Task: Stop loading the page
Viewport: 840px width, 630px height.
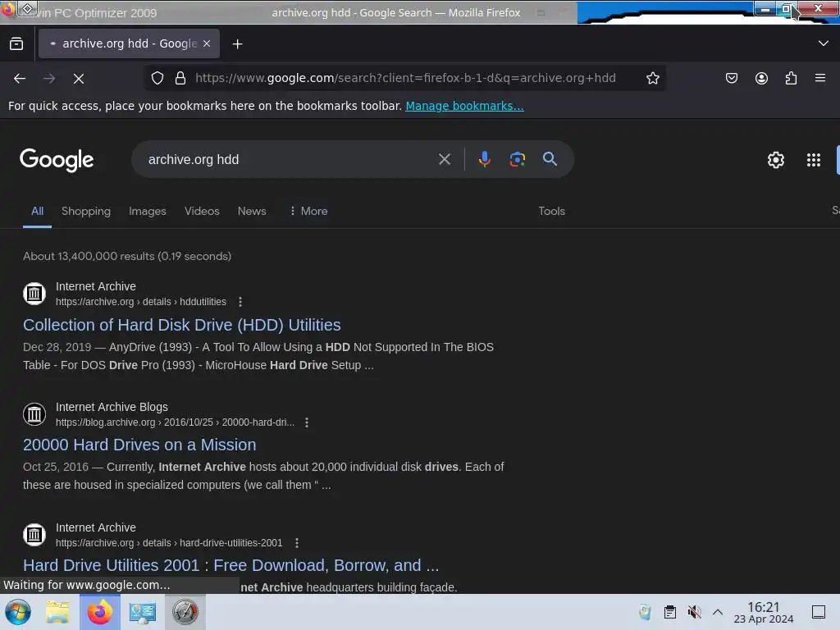Action: (x=79, y=79)
